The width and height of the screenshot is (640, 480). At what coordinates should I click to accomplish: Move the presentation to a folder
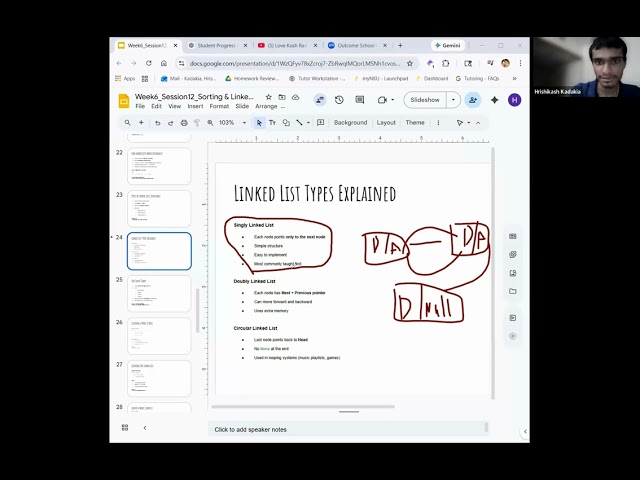tap(282, 97)
